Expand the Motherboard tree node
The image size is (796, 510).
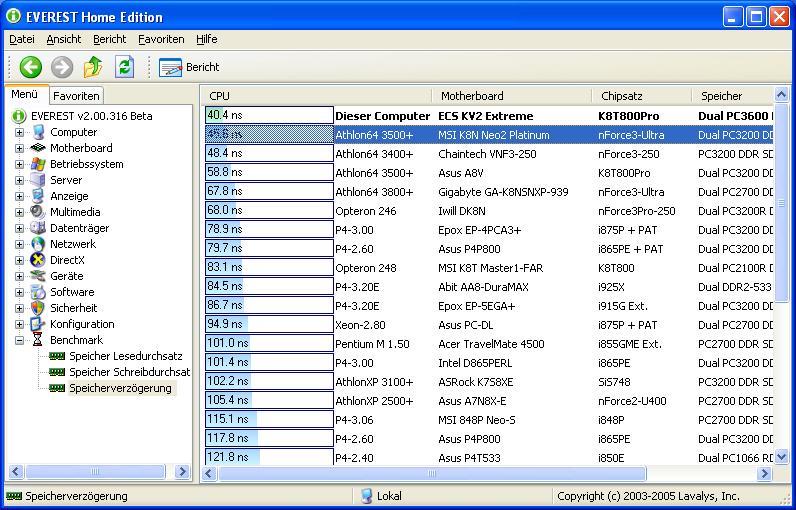[x=19, y=148]
